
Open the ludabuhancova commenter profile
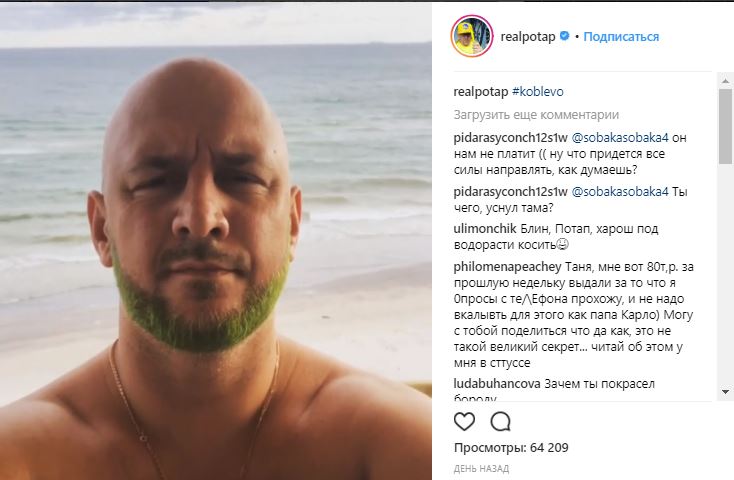497,384
